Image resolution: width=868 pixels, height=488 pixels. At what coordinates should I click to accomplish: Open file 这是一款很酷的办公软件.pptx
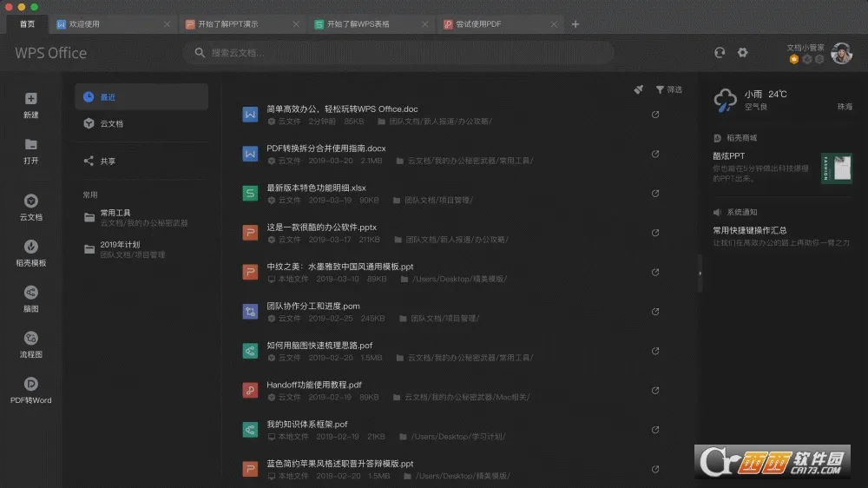pos(322,228)
